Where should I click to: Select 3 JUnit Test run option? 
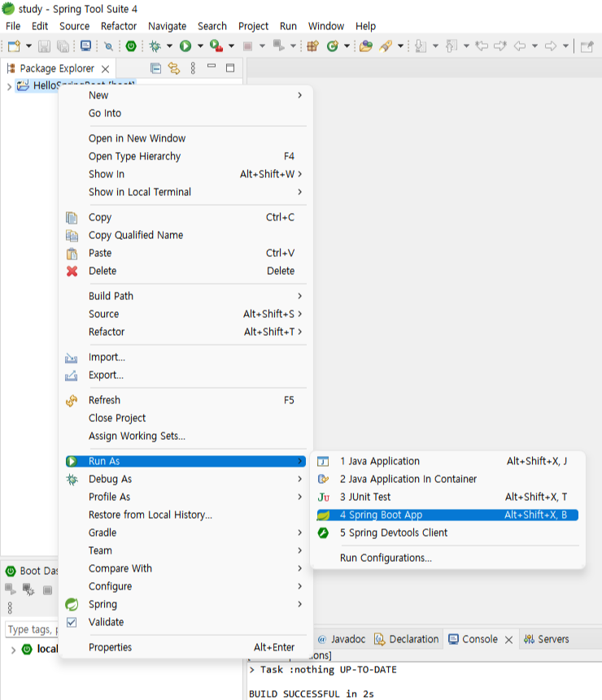click(447, 497)
